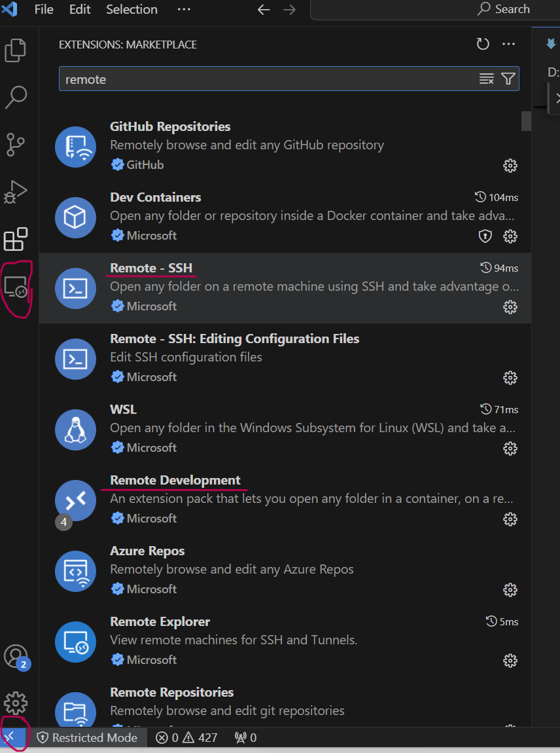Open Remote Repositories extension title

tap(172, 692)
